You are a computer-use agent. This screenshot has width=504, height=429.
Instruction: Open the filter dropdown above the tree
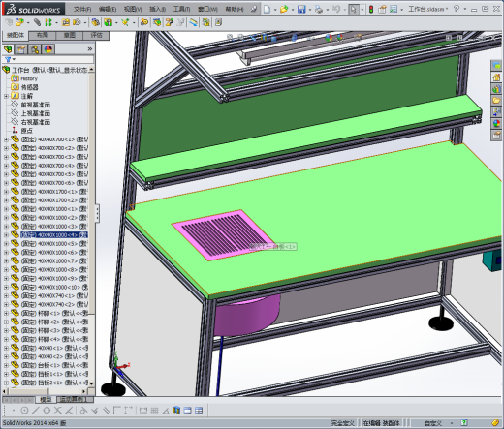pyautogui.click(x=10, y=59)
